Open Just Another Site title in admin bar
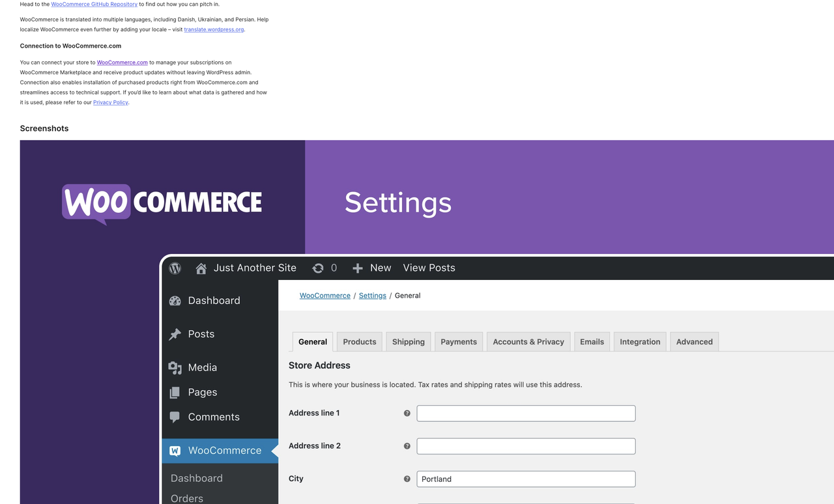834x504 pixels. 255,268
